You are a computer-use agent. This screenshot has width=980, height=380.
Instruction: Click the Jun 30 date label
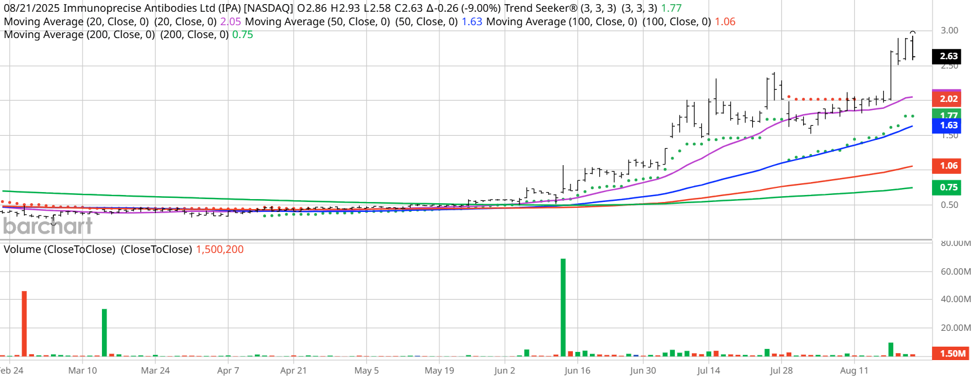tap(643, 370)
